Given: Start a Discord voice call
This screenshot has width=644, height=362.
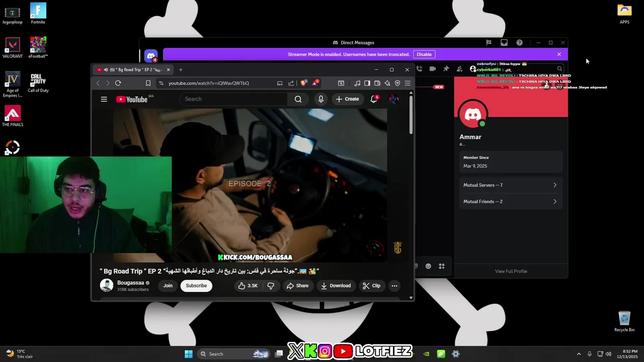Looking at the screenshot, I should (x=420, y=69).
